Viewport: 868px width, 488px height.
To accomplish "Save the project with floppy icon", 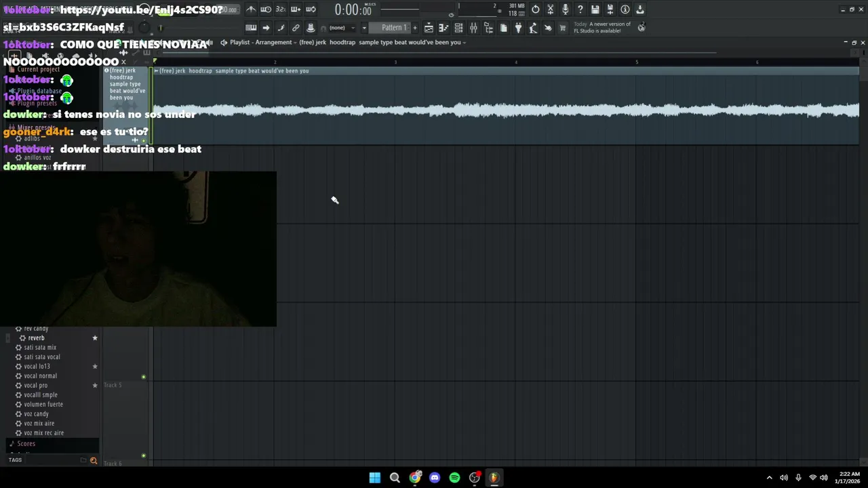I will click(595, 9).
